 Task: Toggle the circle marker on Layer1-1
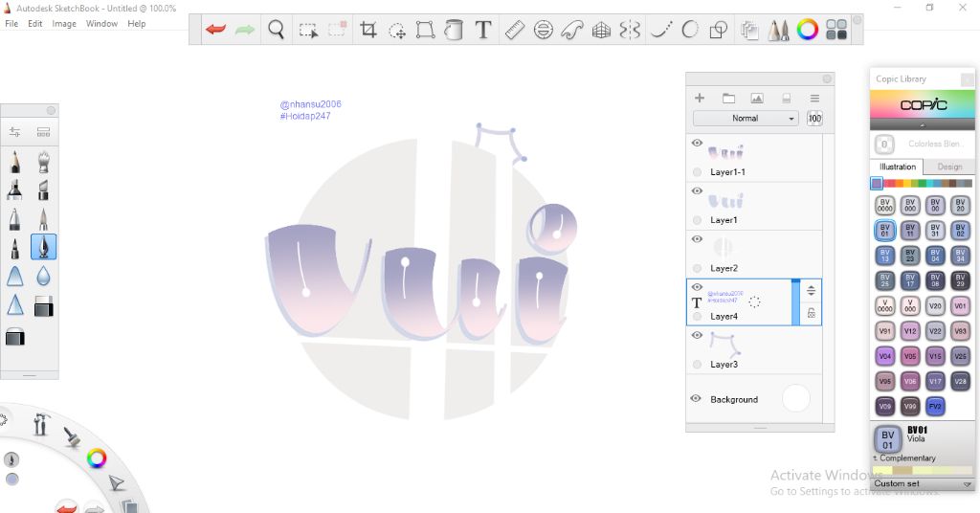(x=697, y=172)
